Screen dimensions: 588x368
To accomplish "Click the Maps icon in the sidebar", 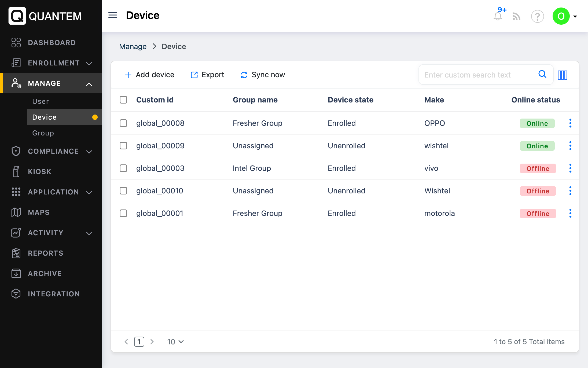I will pyautogui.click(x=16, y=212).
